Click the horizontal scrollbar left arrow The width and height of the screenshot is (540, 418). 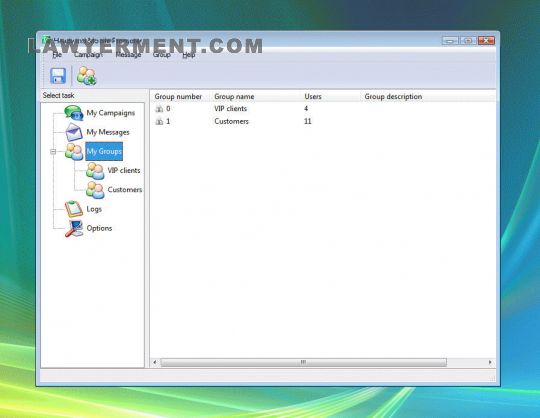pos(155,362)
